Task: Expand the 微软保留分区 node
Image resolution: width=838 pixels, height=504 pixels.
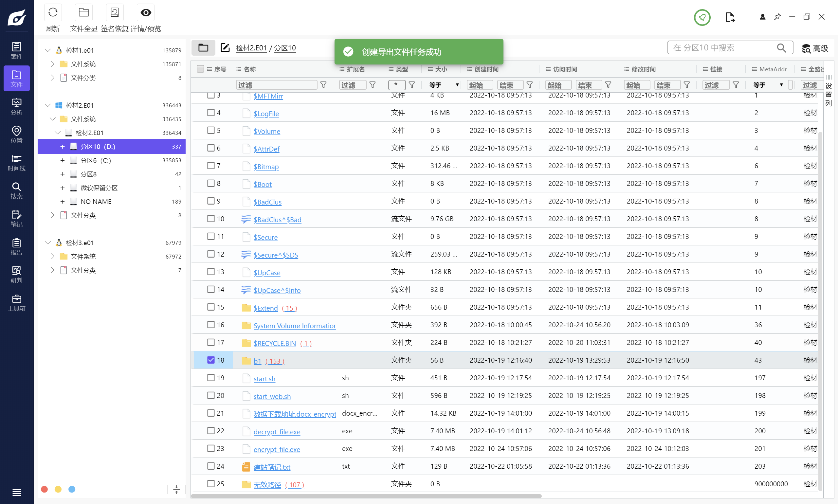Action: [x=63, y=188]
